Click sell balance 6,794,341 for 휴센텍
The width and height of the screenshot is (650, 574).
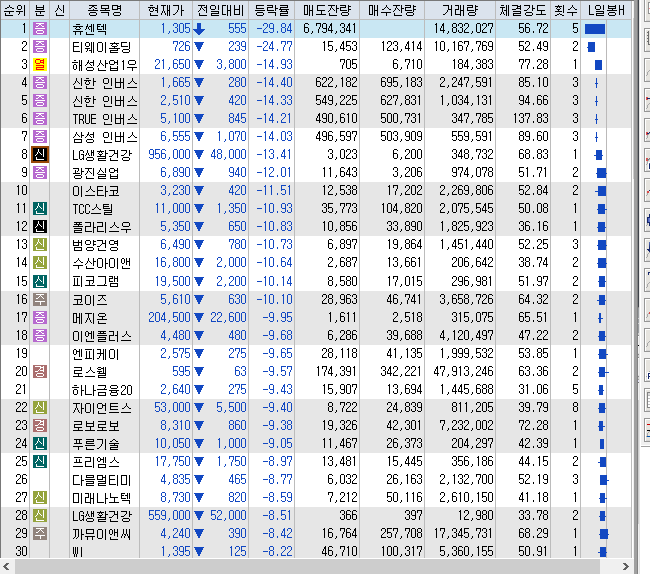(330, 29)
